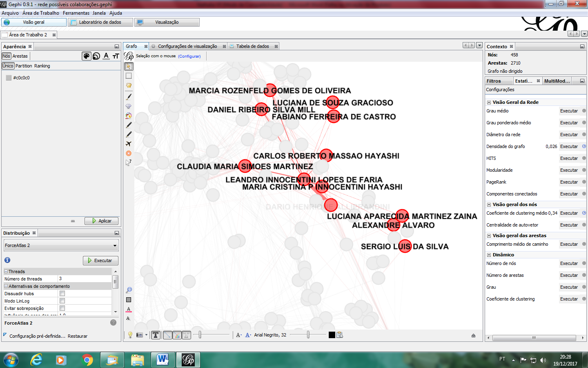Open the Ferramentas menu
588x368 pixels.
tap(76, 13)
